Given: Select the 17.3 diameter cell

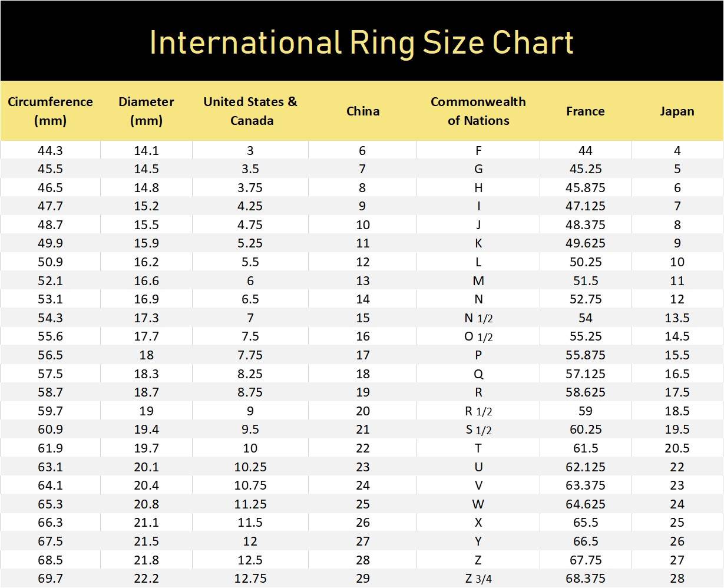Looking at the screenshot, I should click(x=146, y=318).
